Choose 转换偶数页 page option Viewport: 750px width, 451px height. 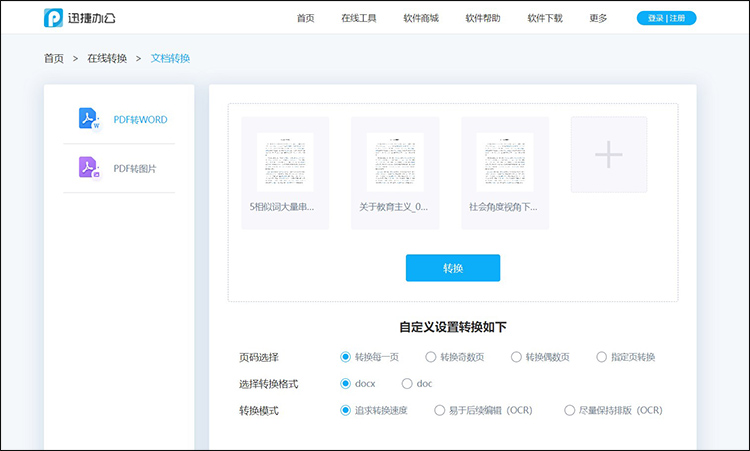[x=516, y=357]
